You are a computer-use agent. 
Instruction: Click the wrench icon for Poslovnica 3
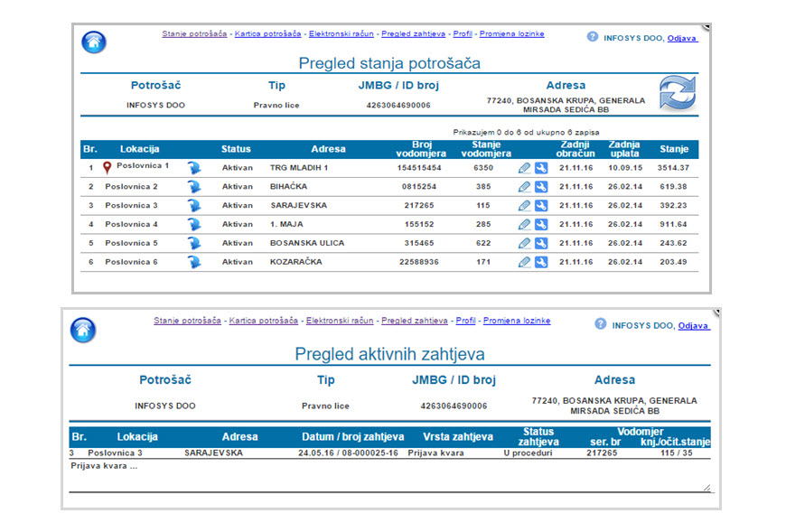[541, 205]
